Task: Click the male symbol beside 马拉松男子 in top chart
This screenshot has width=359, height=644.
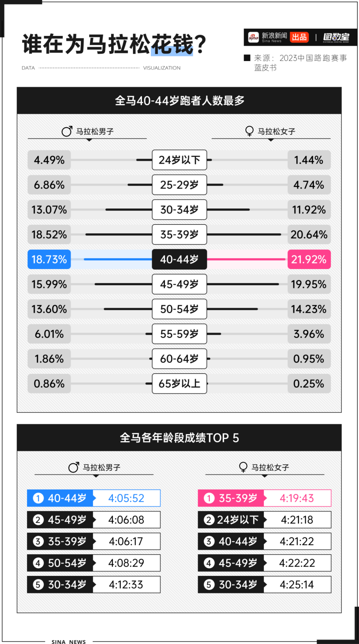Action: [x=67, y=131]
